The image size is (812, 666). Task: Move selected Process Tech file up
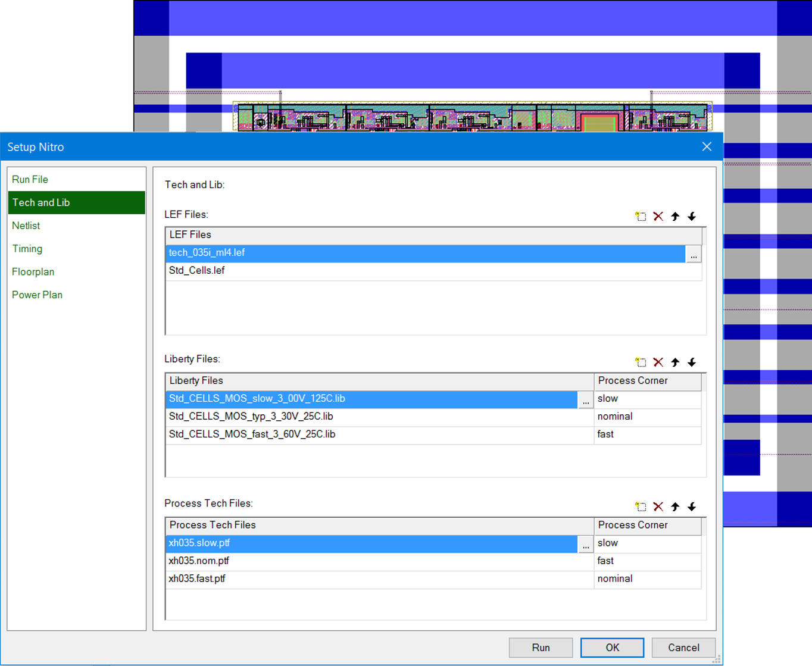(675, 506)
